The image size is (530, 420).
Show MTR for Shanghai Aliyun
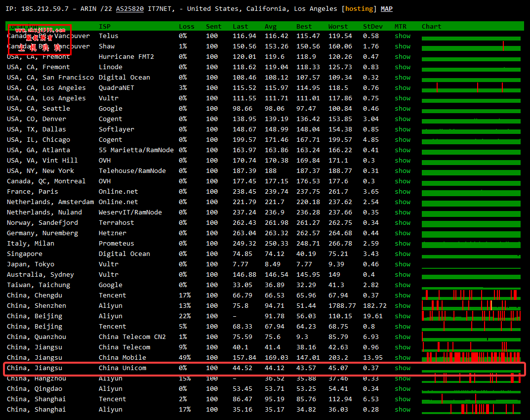coord(403,409)
